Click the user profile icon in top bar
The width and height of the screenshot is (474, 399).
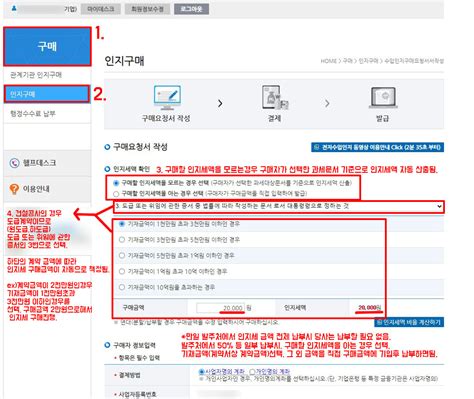click(x=14, y=8)
